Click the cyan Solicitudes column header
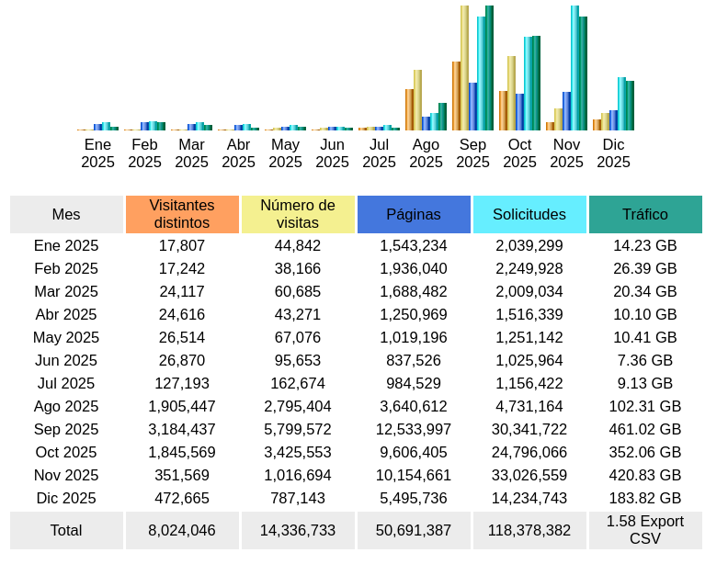 click(x=529, y=214)
